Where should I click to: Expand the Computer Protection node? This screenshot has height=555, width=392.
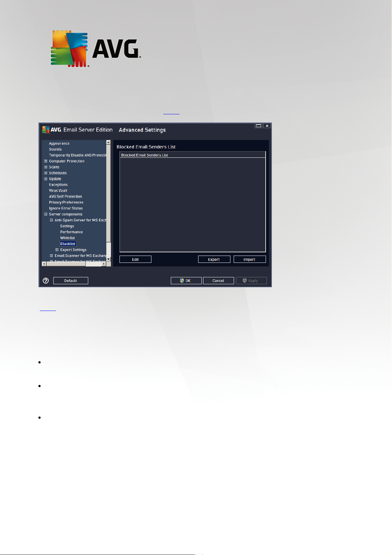coord(46,161)
